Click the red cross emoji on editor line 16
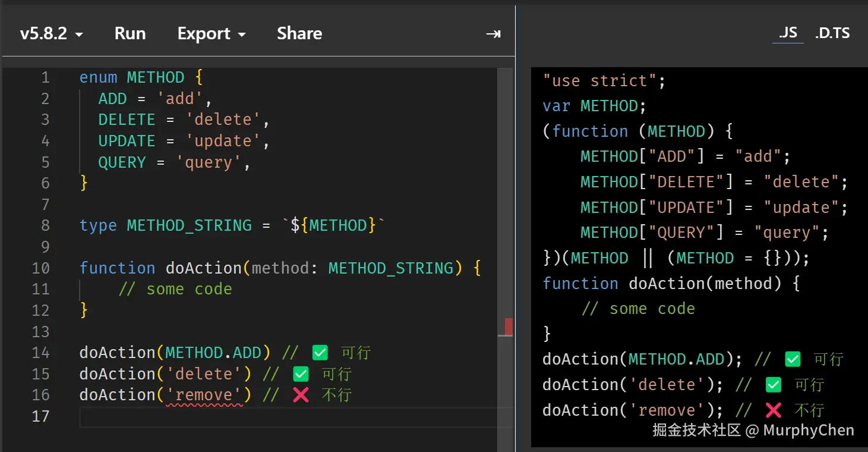The image size is (868, 452). 301,395
